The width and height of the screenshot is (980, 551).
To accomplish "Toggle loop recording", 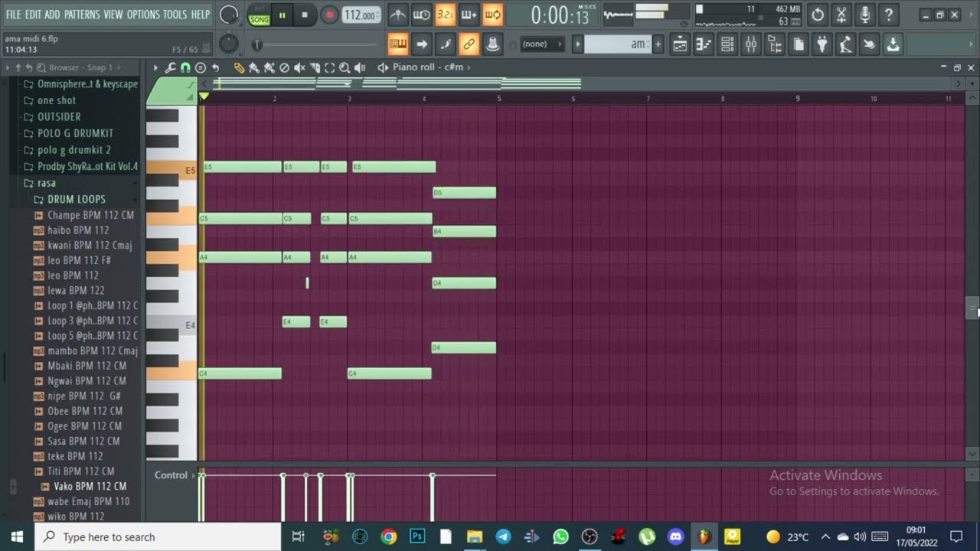I will pos(492,15).
